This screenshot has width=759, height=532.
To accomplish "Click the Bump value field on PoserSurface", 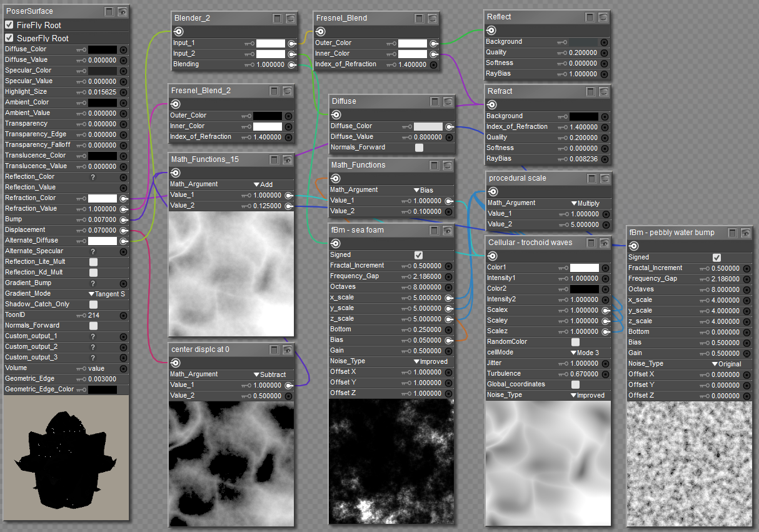I will (102, 219).
